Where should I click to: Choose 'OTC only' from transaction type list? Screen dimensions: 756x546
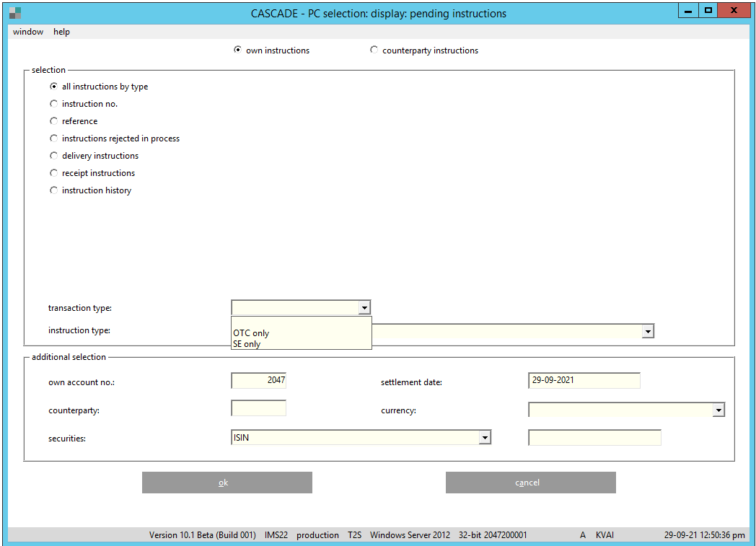(x=251, y=333)
